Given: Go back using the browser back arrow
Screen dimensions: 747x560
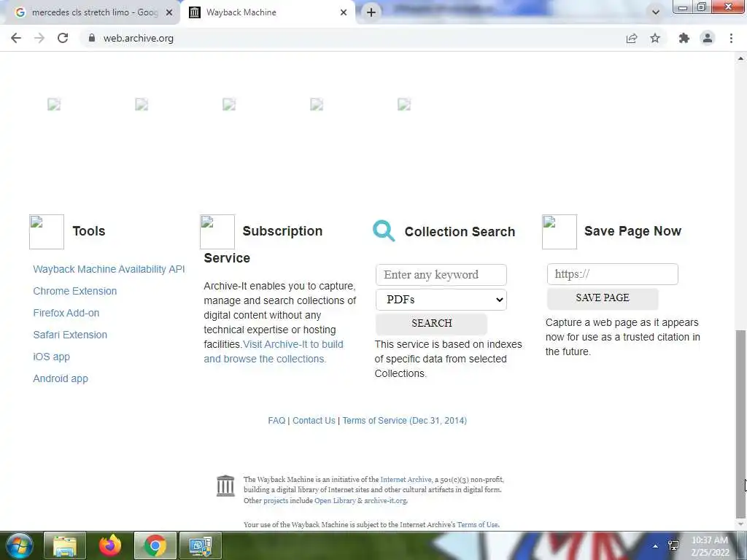Looking at the screenshot, I should (x=16, y=38).
